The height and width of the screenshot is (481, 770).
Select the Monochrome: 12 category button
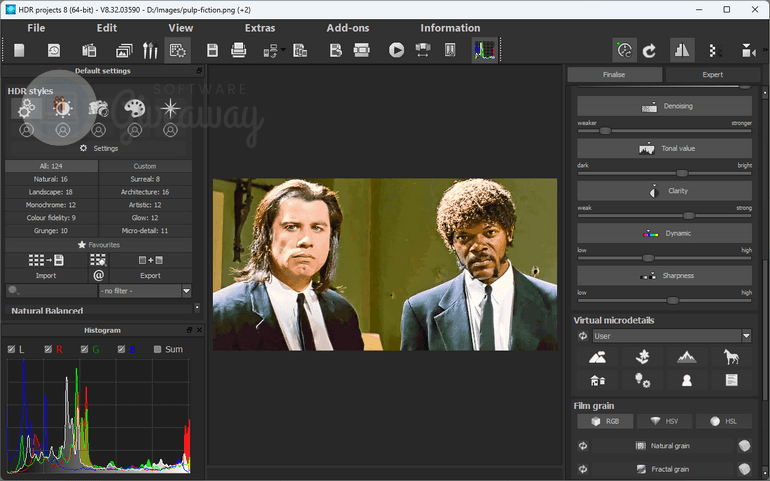[x=51, y=204]
